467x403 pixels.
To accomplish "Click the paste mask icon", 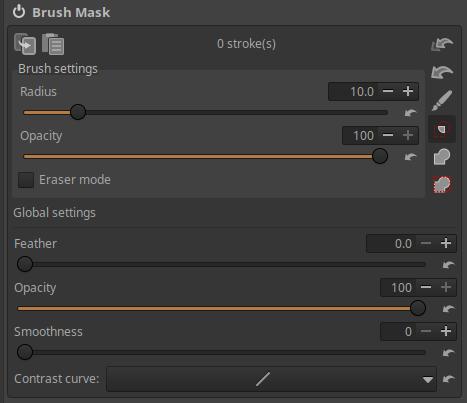I will 53,44.
